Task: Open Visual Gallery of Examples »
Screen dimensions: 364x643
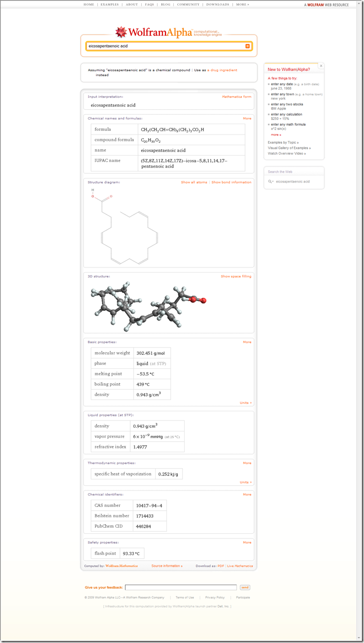Action: pyautogui.click(x=290, y=148)
